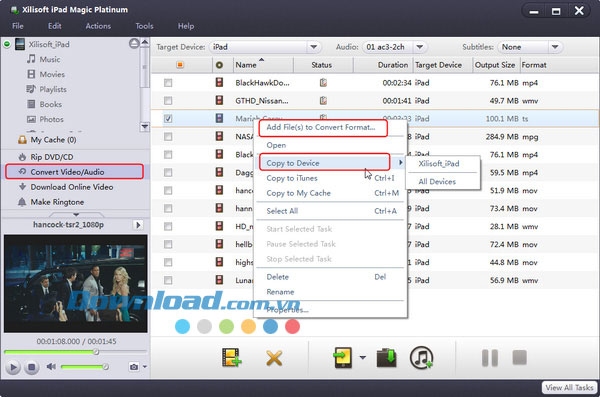The width and height of the screenshot is (600, 397).
Task: Play the preview video
Action: pyautogui.click(x=13, y=368)
